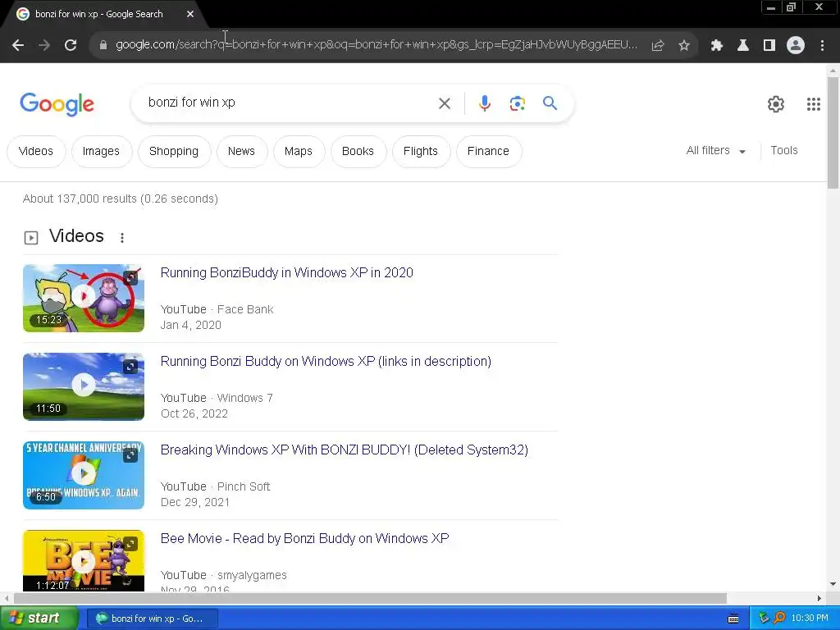Select the Shopping filter chip
Image resolution: width=840 pixels, height=630 pixels.
[174, 151]
